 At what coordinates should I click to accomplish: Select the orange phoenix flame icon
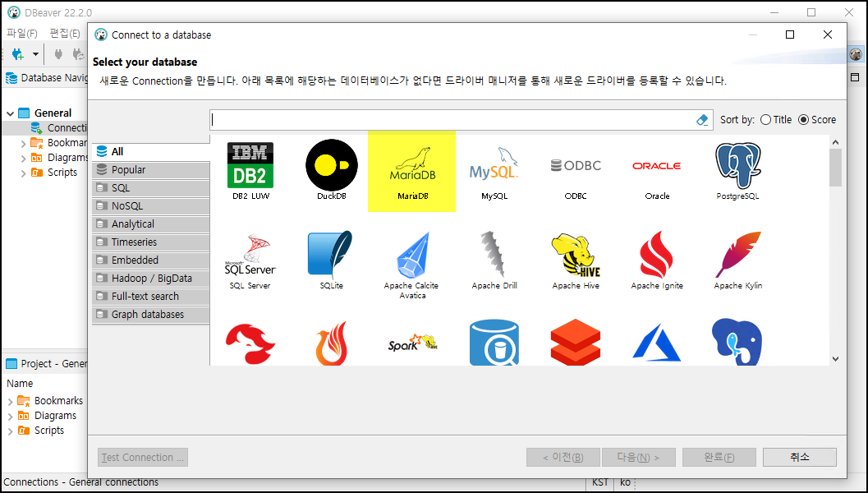[x=332, y=343]
